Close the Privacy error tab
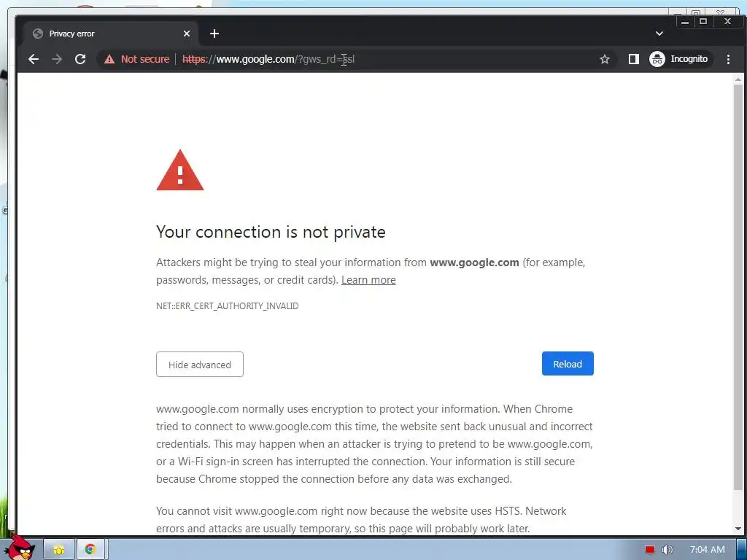The image size is (747, 560). pos(187,34)
